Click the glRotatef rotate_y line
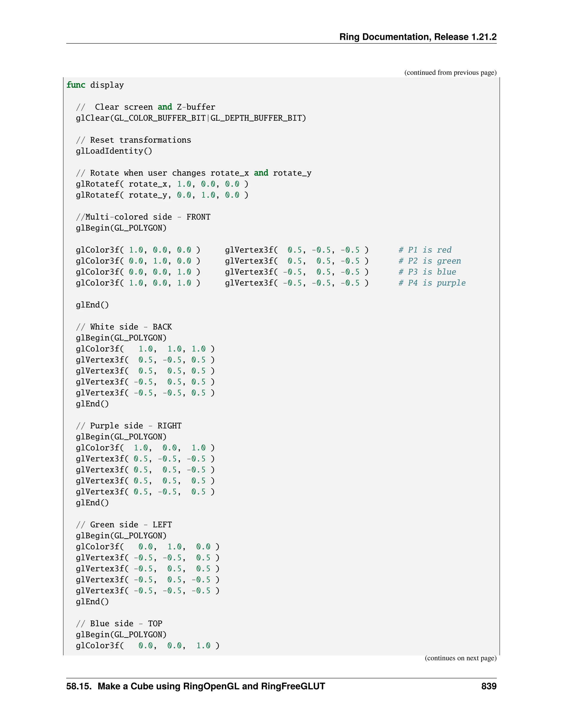This screenshot has width=563, height=728. 162,195
